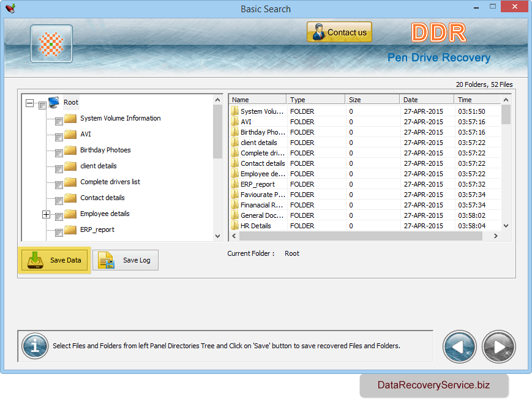532x399 pixels.
Task: Collapse the Root tree node
Action: (x=30, y=103)
